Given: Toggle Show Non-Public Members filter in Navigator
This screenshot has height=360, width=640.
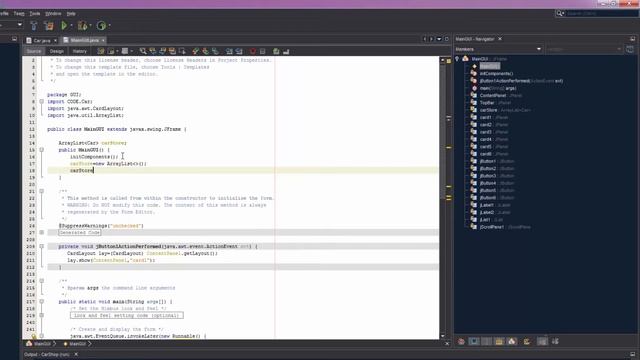Looking at the screenshot, I should 499,342.
